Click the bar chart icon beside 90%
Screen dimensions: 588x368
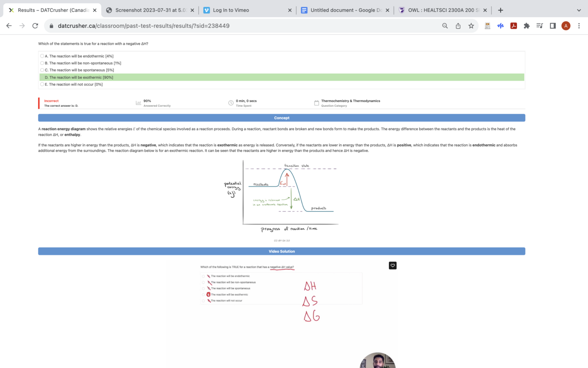[138, 103]
